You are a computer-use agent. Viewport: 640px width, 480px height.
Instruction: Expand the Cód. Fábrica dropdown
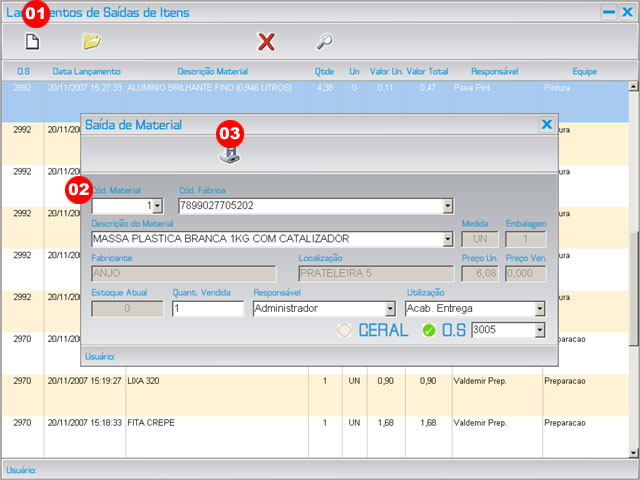pos(447,206)
